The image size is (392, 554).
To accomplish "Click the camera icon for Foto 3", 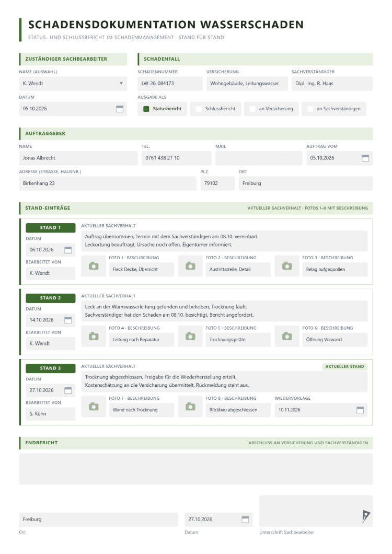I will click(x=287, y=266).
